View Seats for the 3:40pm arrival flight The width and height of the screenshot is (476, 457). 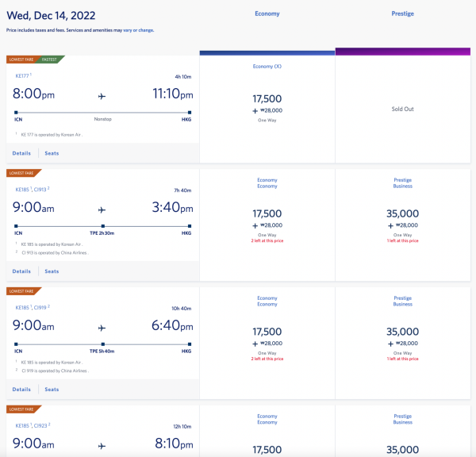point(52,271)
